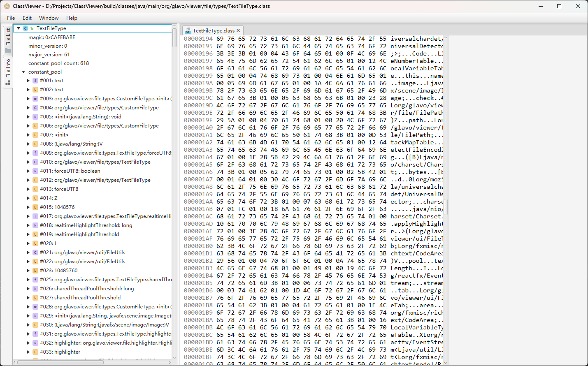This screenshot has height=366, width=588.
Task: Click the U icon of #014: Z
Action: pyautogui.click(x=35, y=198)
